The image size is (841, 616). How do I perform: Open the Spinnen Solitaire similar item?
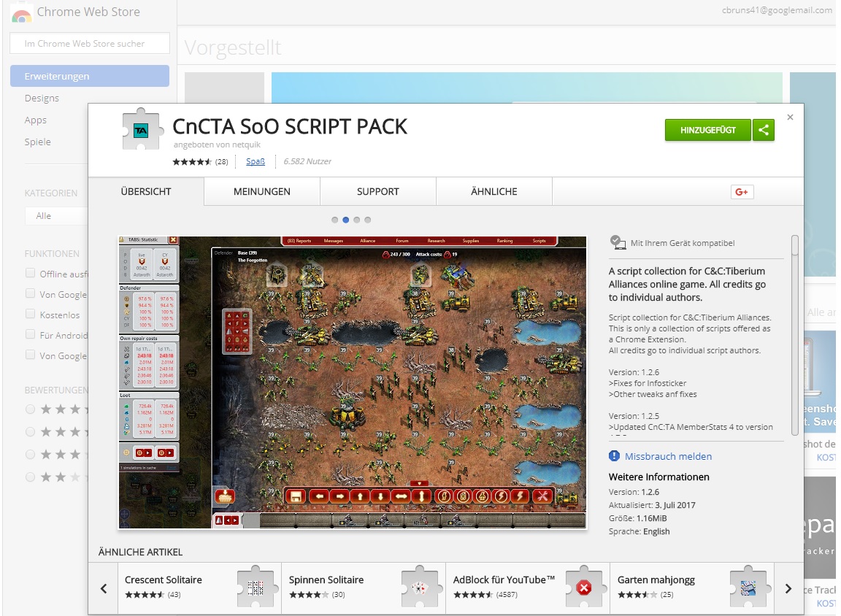pos(364,588)
